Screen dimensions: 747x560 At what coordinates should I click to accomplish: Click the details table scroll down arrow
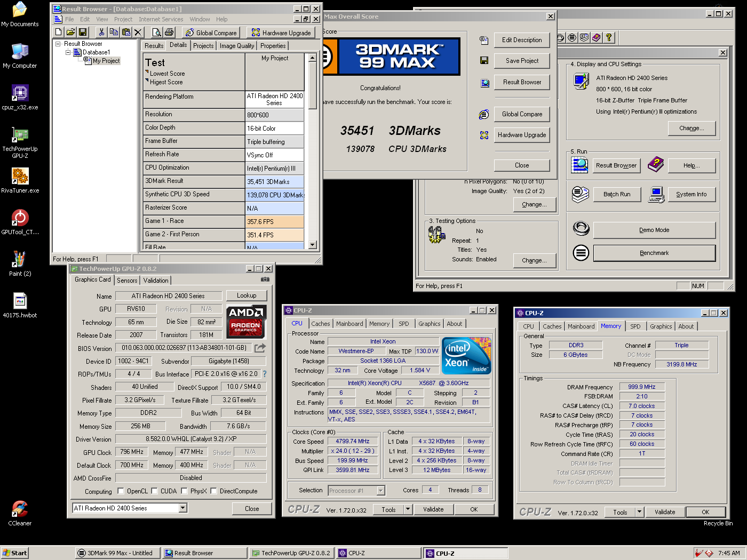tap(313, 245)
